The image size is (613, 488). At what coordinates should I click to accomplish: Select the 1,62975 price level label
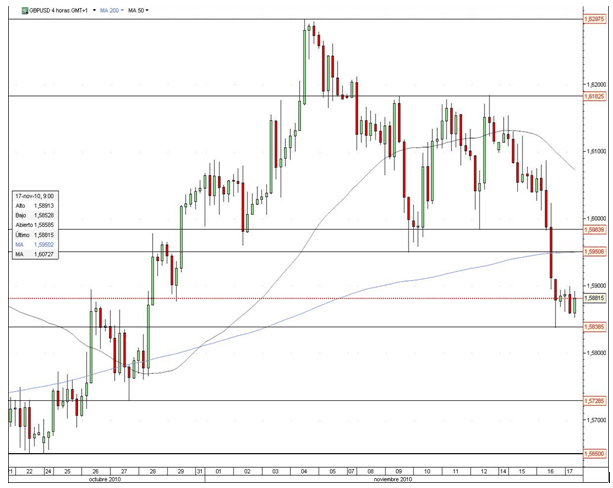(x=594, y=19)
